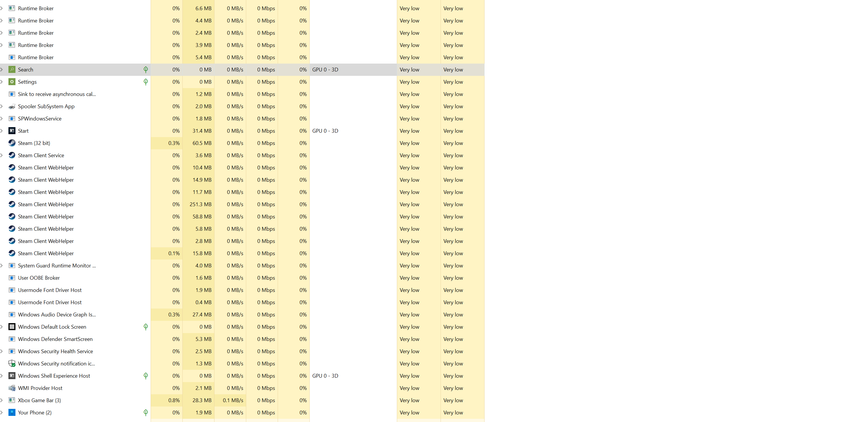Click the 0.1% CPU value for Steam Client WebHelper

[x=174, y=253]
